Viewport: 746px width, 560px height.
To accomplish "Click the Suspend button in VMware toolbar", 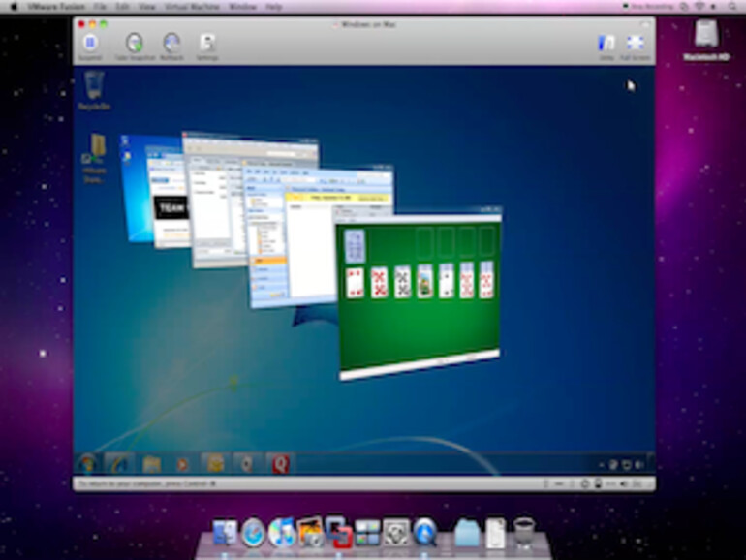I will coord(90,43).
